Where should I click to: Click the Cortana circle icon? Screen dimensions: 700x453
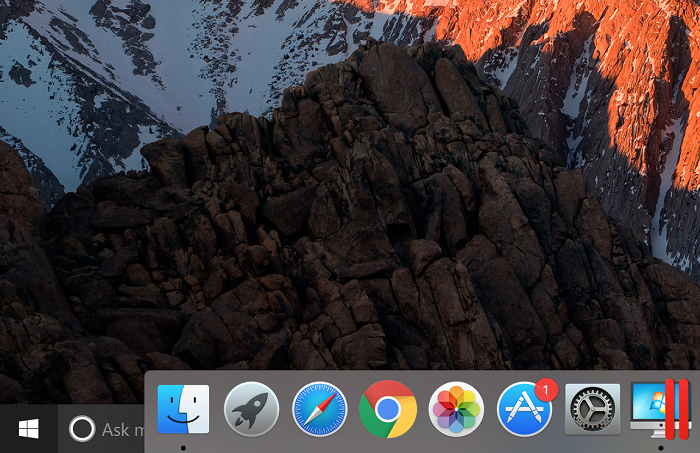pyautogui.click(x=82, y=429)
